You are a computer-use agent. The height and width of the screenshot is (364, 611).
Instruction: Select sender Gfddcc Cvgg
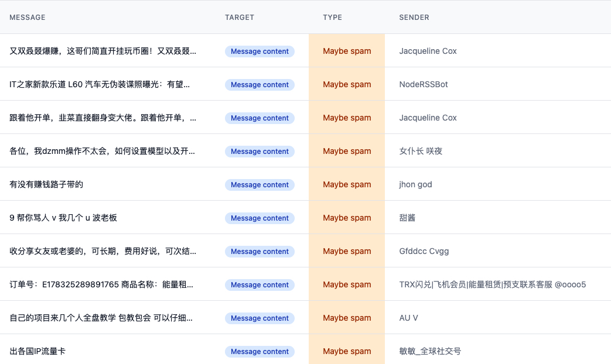coord(424,251)
